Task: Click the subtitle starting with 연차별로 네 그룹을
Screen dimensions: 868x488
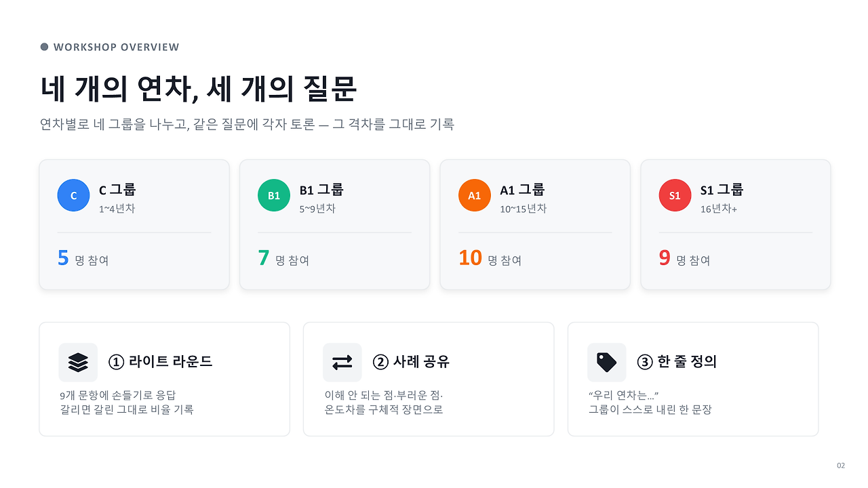Action: (247, 124)
